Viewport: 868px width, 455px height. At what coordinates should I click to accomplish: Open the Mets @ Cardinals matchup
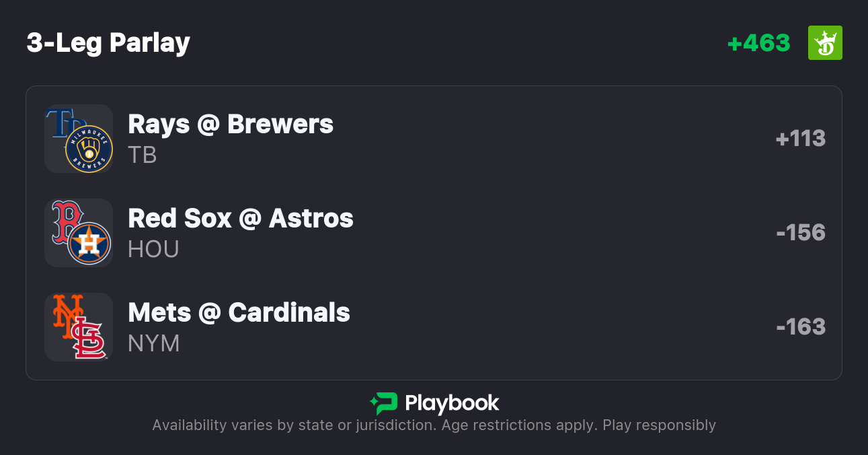239,313
